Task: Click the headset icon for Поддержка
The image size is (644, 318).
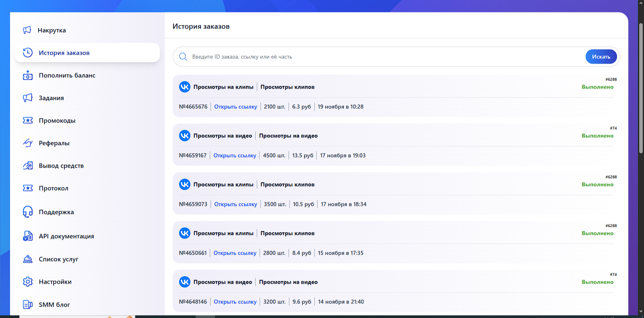Action: pyautogui.click(x=27, y=212)
